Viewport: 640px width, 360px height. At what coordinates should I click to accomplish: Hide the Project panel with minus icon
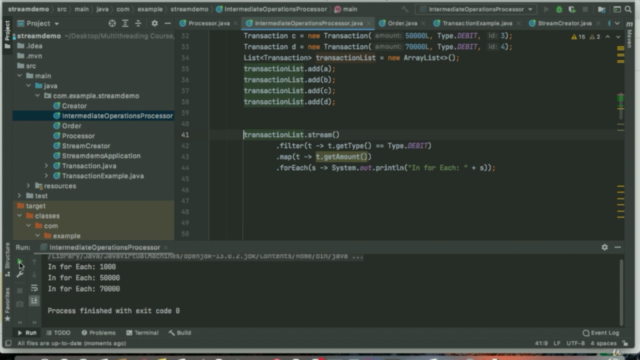click(167, 23)
